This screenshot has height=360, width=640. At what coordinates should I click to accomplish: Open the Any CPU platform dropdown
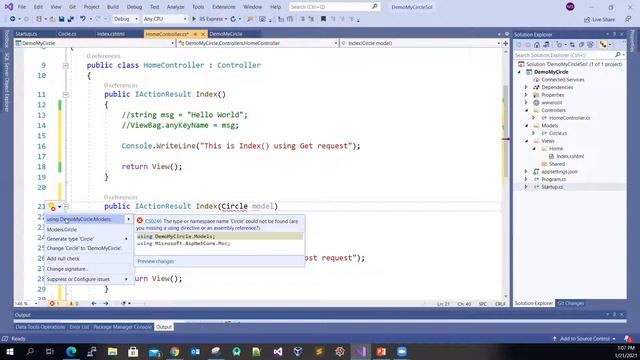coord(164,19)
